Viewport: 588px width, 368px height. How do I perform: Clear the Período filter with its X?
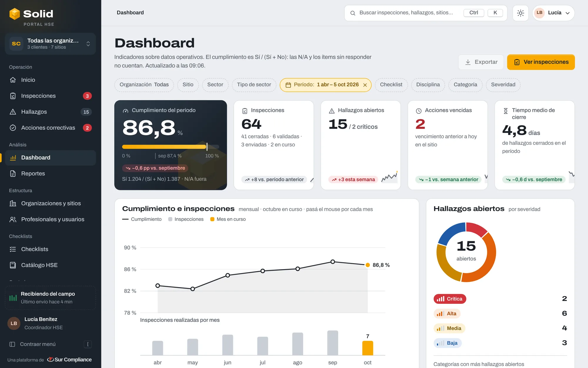pos(365,85)
